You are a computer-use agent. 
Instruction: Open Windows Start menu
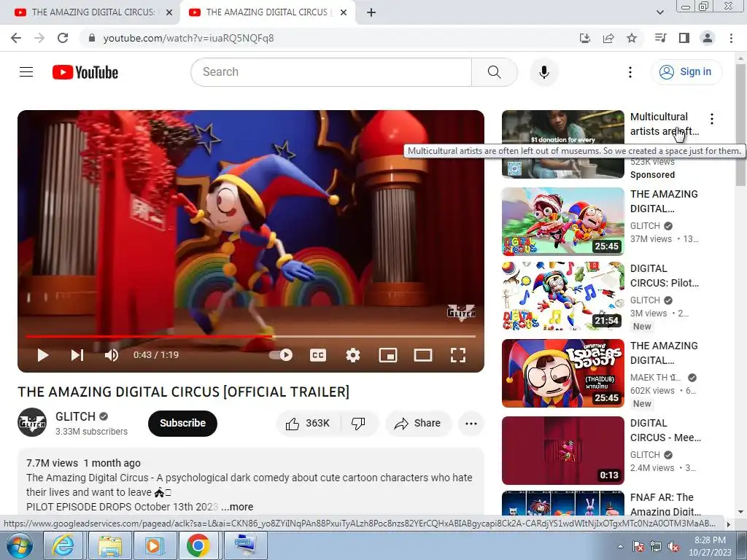(x=19, y=546)
